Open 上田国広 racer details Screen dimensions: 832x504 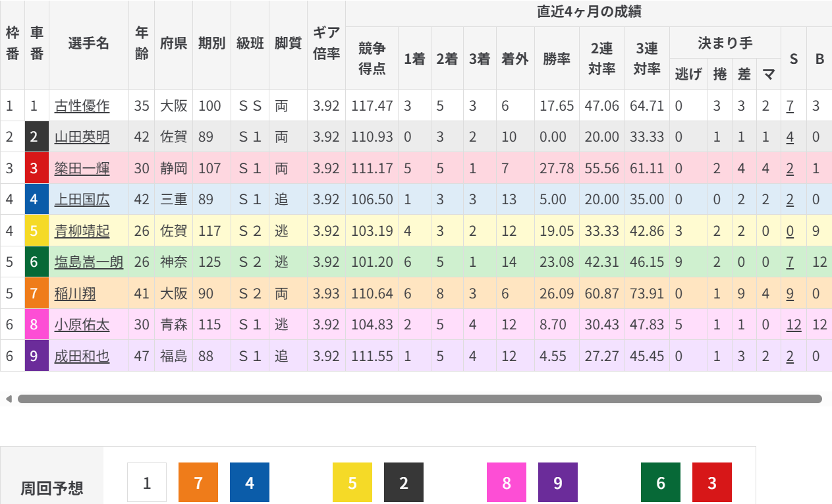click(x=82, y=200)
